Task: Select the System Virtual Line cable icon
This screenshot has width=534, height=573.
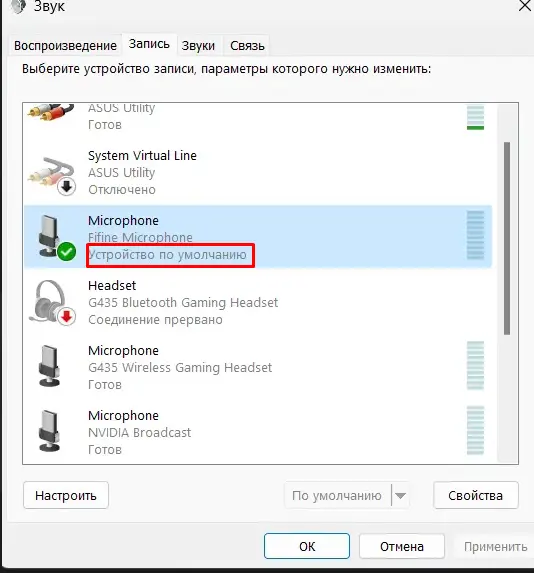Action: point(51,174)
